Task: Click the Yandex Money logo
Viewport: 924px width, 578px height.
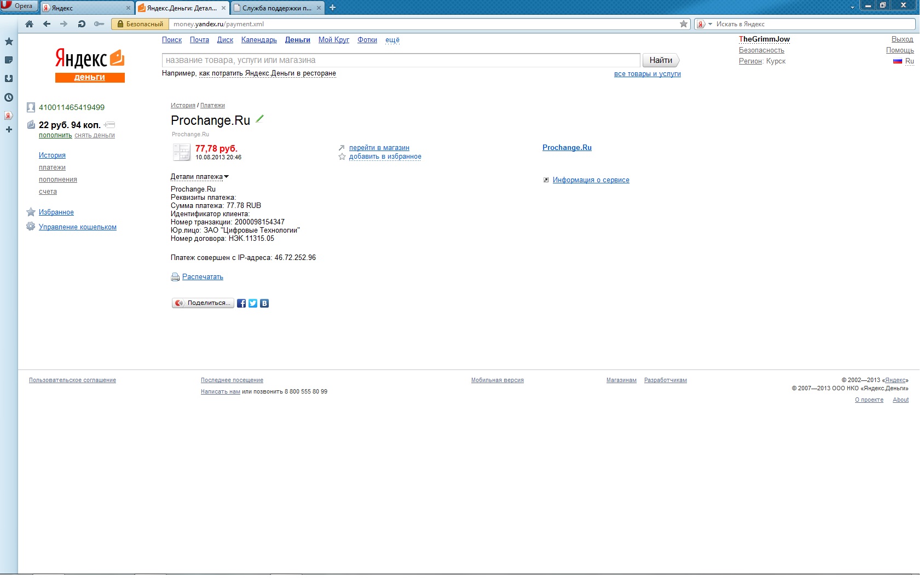Action: coord(90,65)
